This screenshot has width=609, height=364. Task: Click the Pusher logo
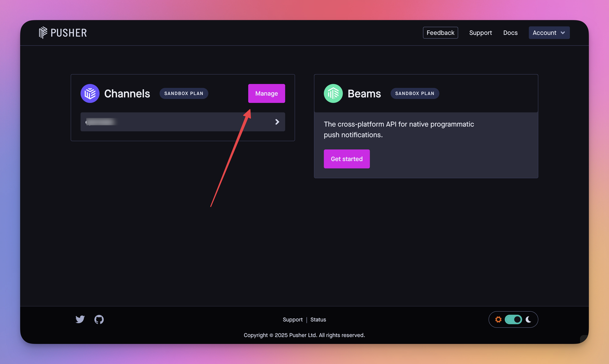pyautogui.click(x=63, y=33)
